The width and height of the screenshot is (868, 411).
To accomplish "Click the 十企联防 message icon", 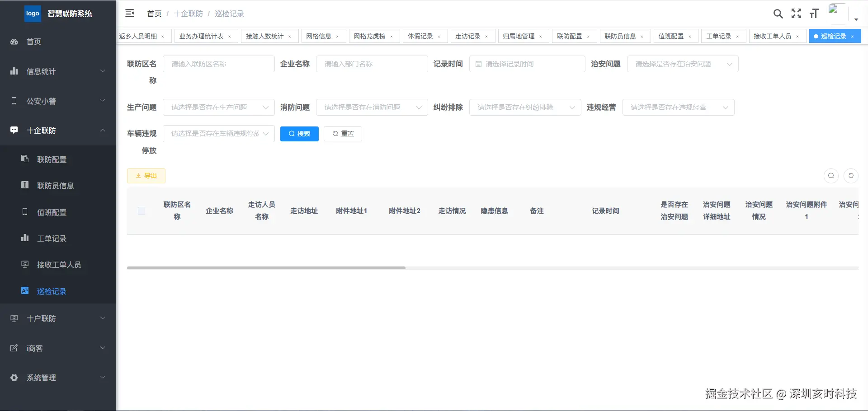I will tap(14, 130).
